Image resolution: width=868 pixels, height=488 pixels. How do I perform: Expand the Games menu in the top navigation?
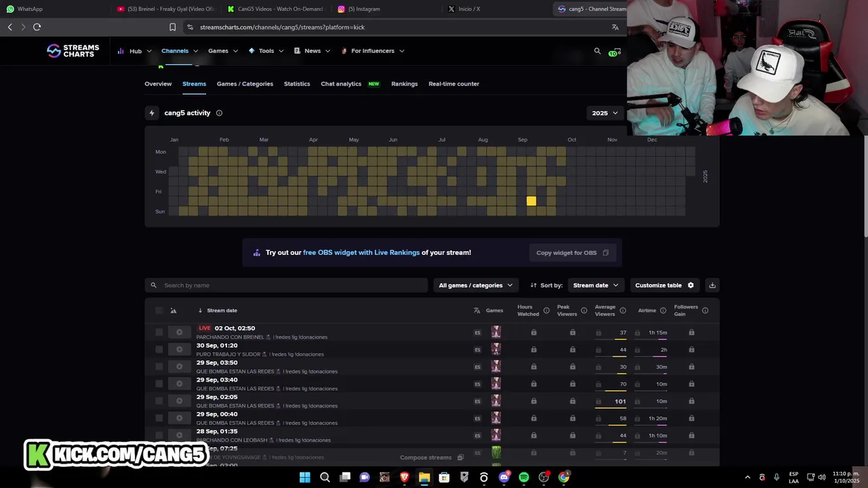(223, 51)
